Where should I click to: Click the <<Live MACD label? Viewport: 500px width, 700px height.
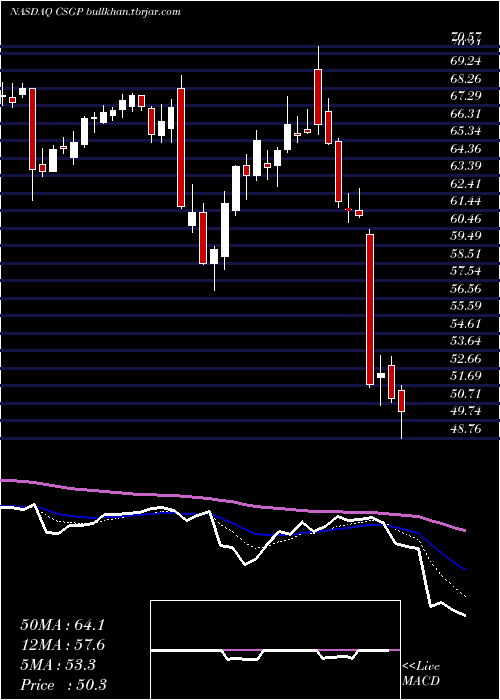[421, 674]
